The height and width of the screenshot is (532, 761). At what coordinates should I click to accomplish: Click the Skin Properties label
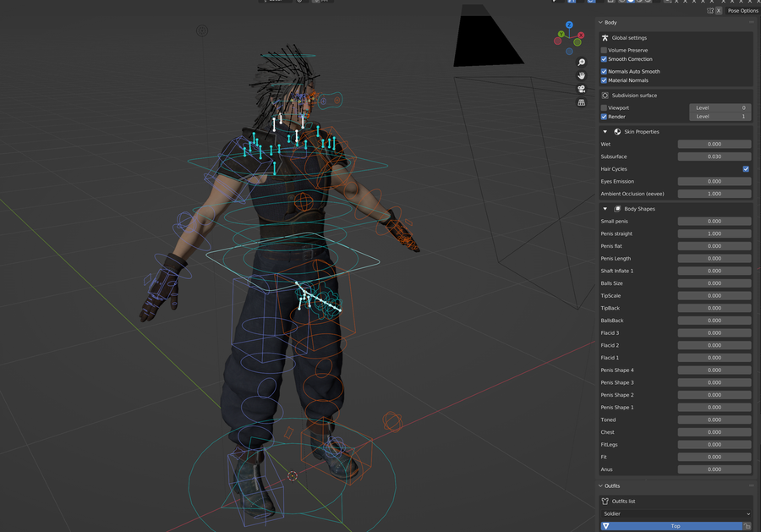click(642, 132)
